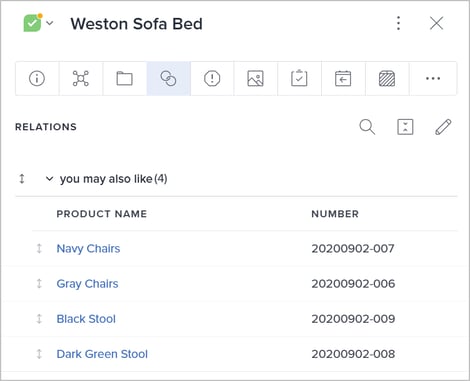The width and height of the screenshot is (470, 381).
Task: Collapse the 'you may also like' group
Action: (x=49, y=179)
